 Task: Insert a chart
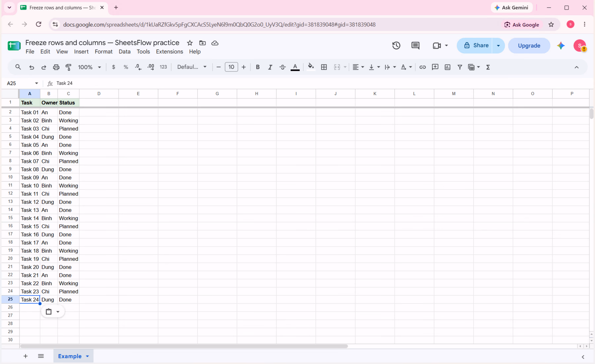(x=447, y=67)
